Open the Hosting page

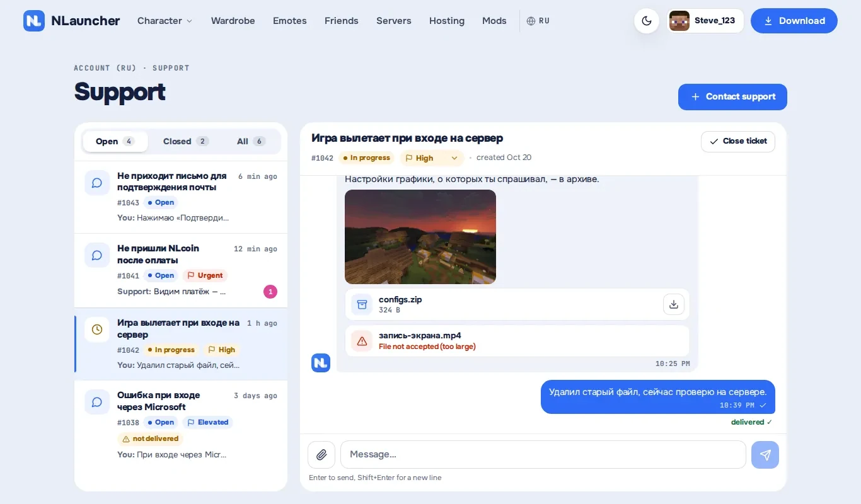[x=447, y=21]
